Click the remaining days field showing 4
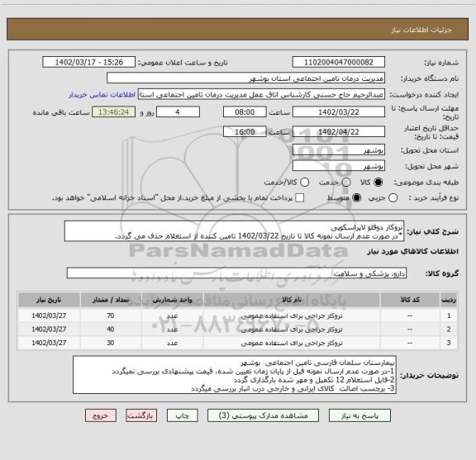Viewport: 476px width, 460px height. (x=178, y=112)
